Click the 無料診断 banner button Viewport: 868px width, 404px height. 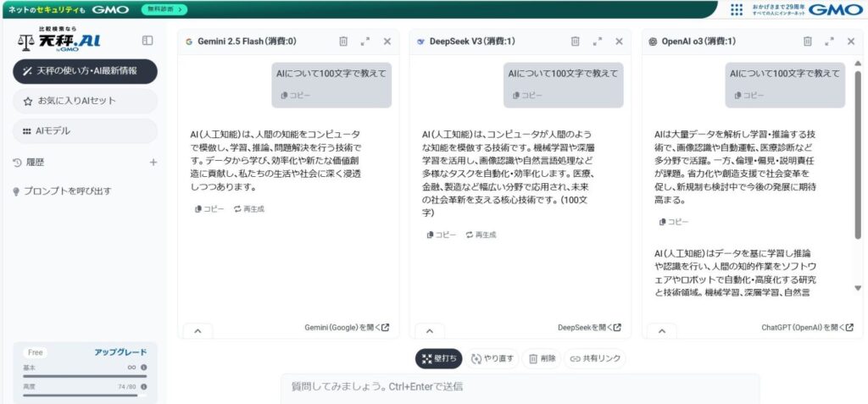point(164,9)
